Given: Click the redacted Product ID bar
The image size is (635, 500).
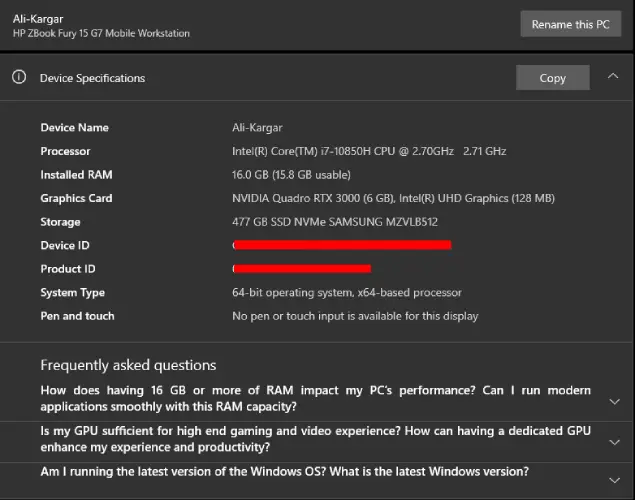Looking at the screenshot, I should pyautogui.click(x=302, y=269).
